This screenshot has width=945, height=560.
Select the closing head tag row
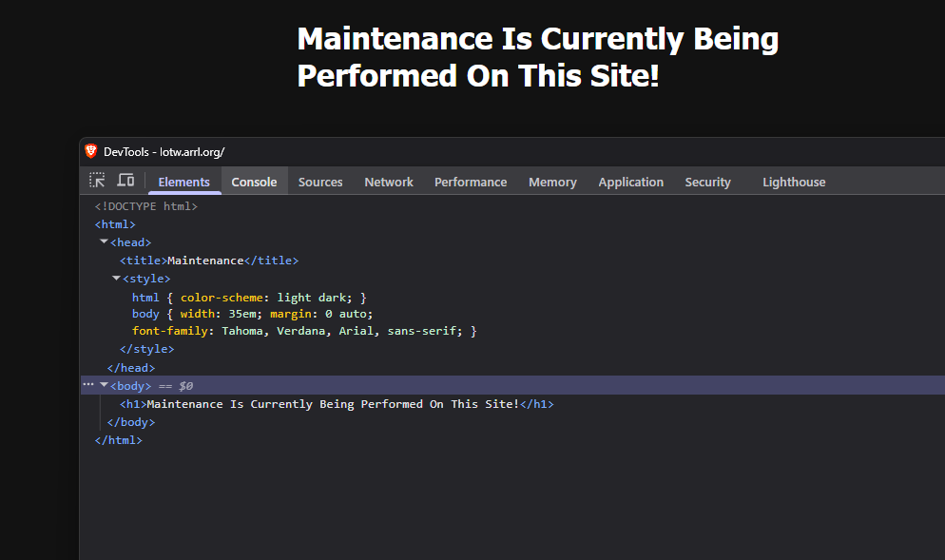point(131,368)
